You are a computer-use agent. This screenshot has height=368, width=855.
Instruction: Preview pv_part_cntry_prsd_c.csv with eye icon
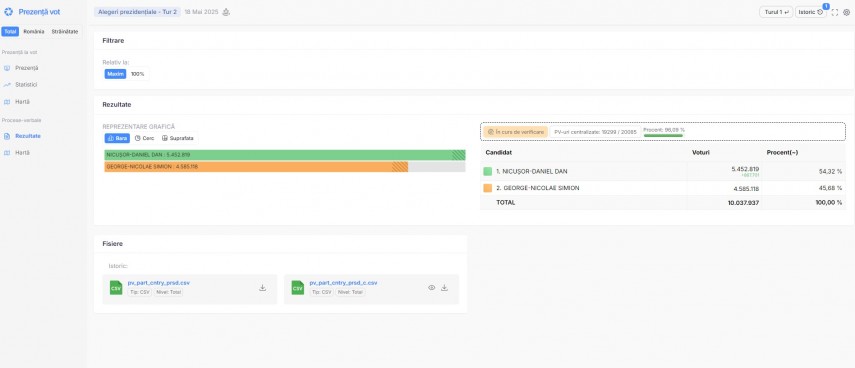click(x=431, y=288)
